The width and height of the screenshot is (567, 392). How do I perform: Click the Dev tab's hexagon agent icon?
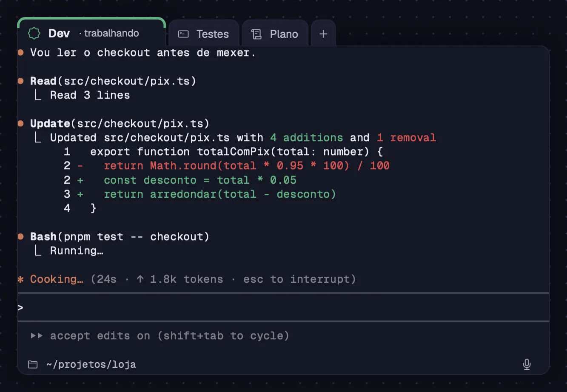point(34,33)
